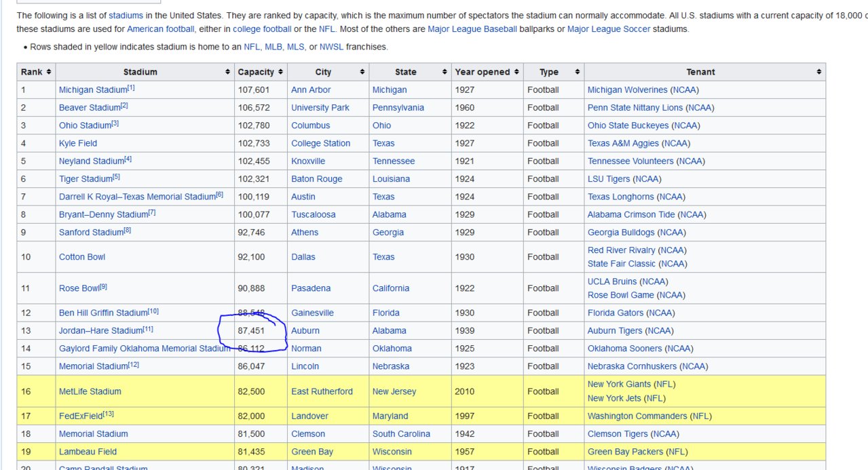Open Ann Arbor city link

311,90
